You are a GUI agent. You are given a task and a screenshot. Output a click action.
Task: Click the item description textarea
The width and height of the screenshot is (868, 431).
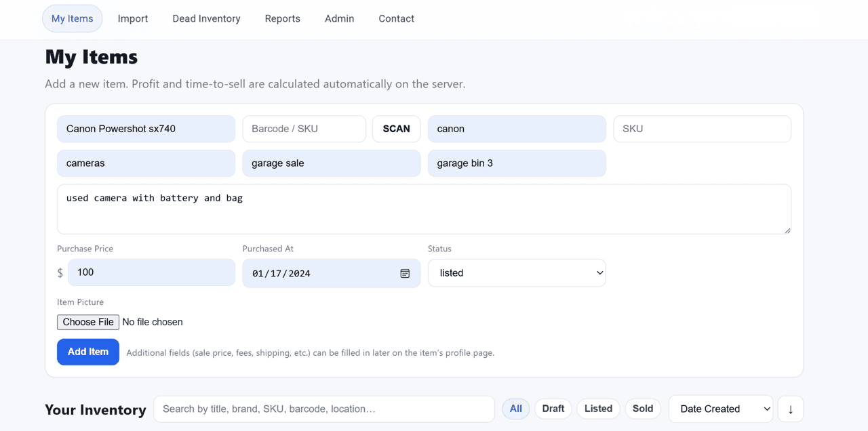pyautogui.click(x=424, y=209)
